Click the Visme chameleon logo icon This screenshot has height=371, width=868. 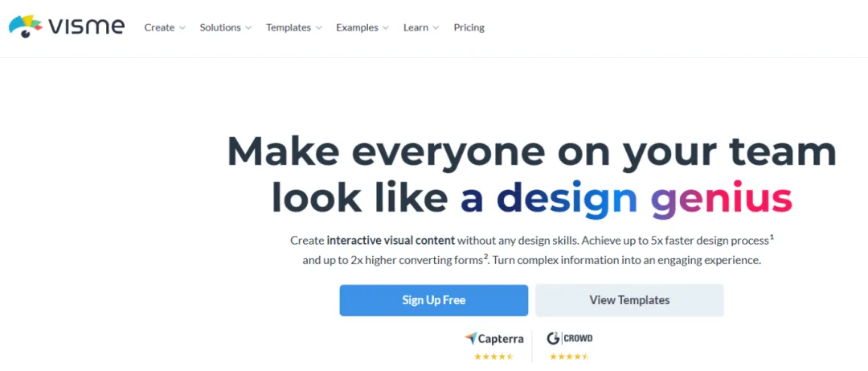point(25,26)
